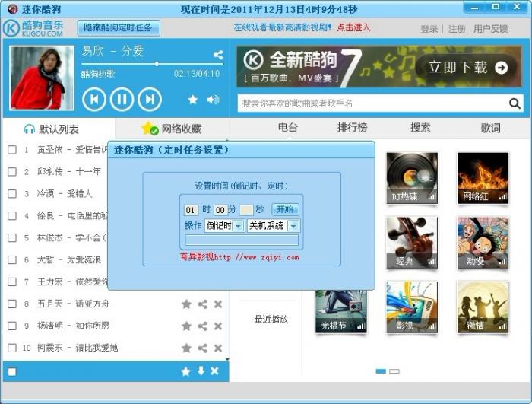The height and width of the screenshot is (404, 532).
Task: Click the hours field showing 01
Action: point(191,210)
